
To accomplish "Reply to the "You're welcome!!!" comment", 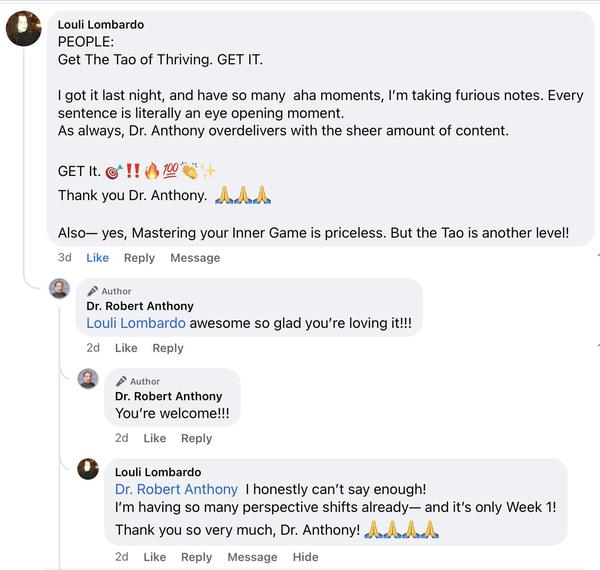I will (x=196, y=438).
